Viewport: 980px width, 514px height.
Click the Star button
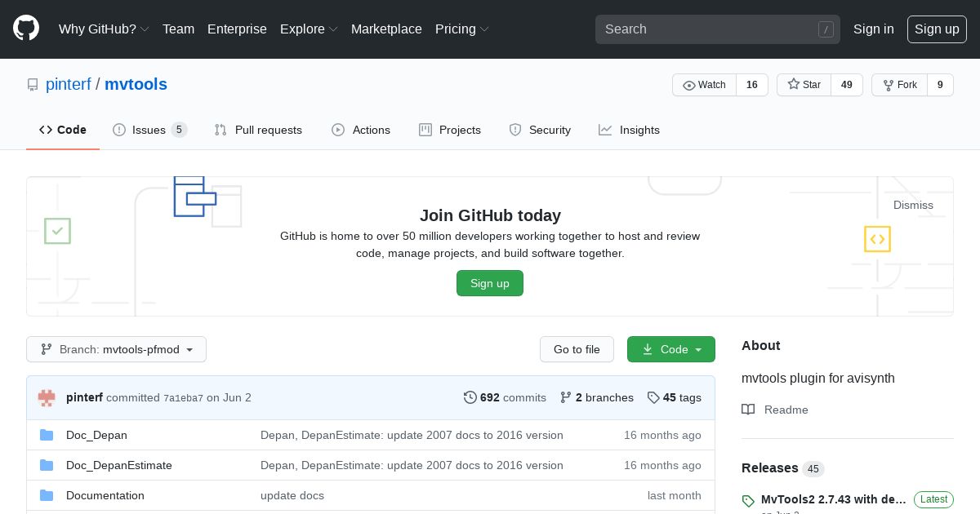[x=804, y=85]
